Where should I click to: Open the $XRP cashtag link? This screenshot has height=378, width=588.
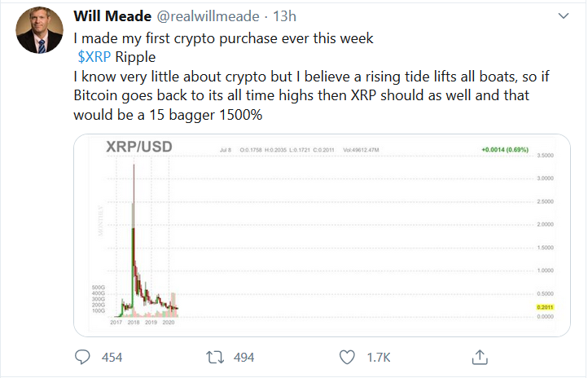click(94, 57)
